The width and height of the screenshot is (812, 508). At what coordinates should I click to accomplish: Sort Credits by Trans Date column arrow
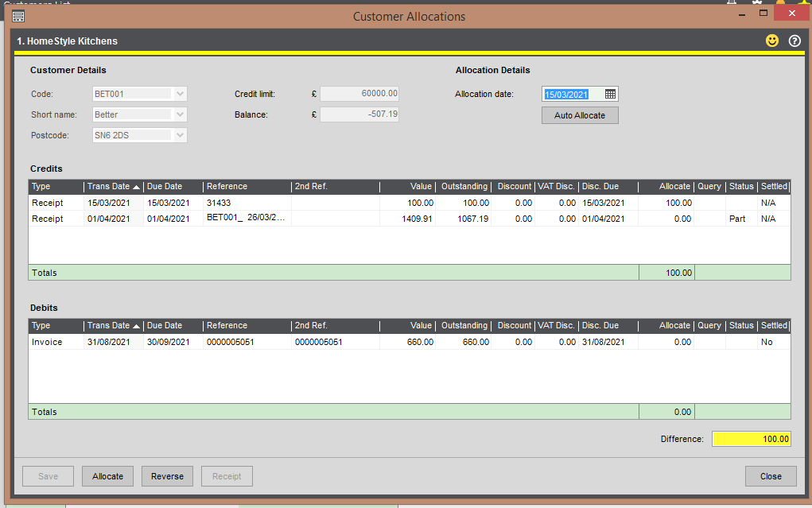[136, 187]
